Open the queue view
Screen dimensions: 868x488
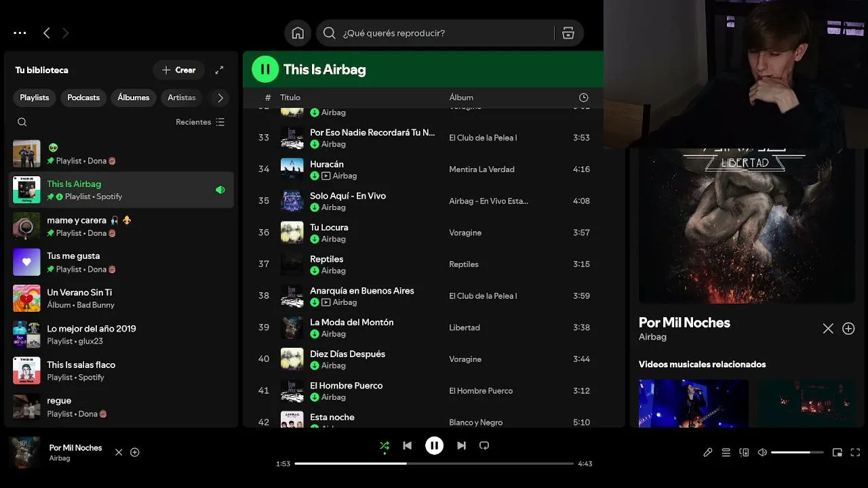click(x=726, y=452)
